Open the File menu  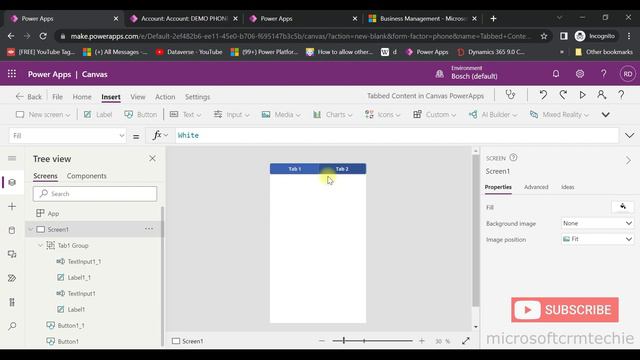58,97
